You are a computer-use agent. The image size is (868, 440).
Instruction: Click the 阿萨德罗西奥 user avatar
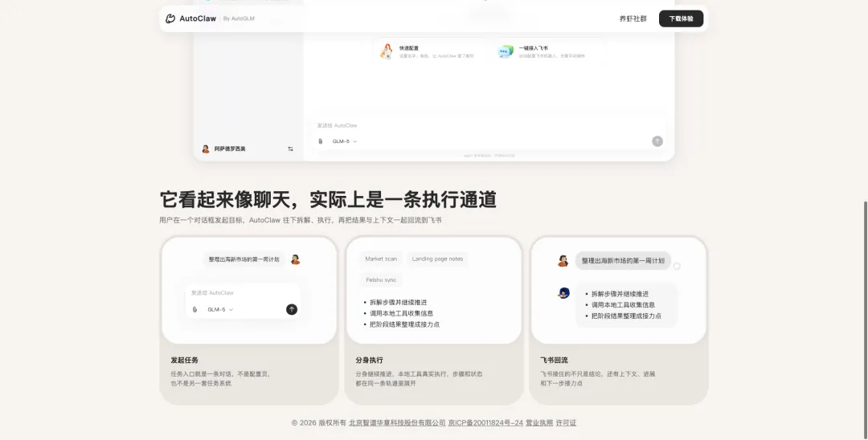[x=206, y=149]
